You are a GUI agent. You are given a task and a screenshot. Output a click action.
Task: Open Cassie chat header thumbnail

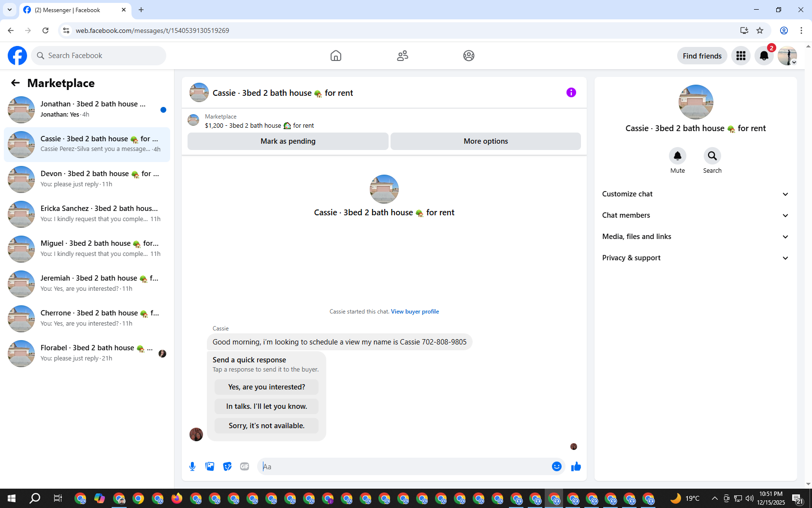(x=199, y=92)
